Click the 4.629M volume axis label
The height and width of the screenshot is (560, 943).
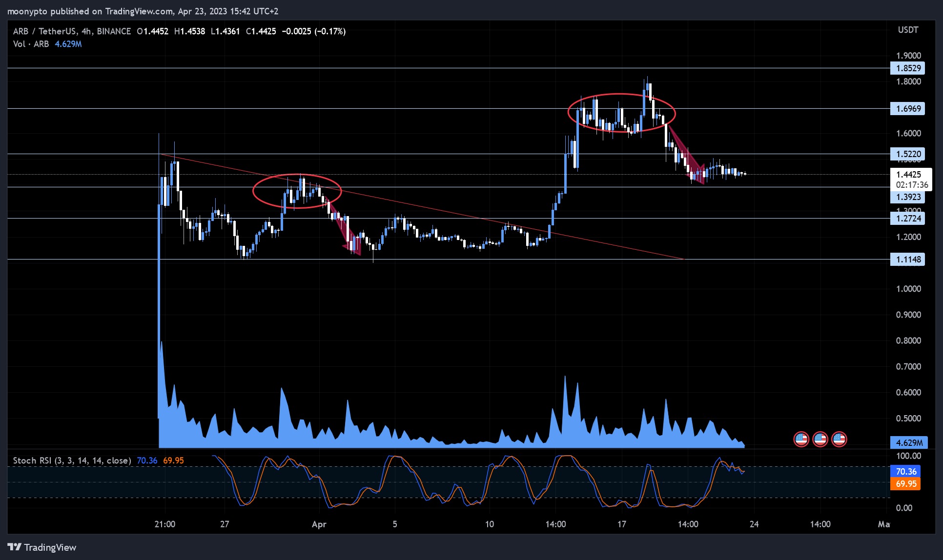tap(908, 442)
